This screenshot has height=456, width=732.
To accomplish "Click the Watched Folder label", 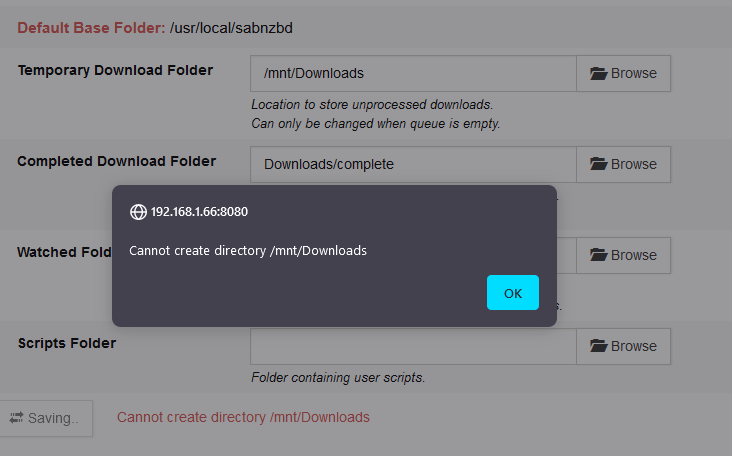I will pyautogui.click(x=64, y=252).
